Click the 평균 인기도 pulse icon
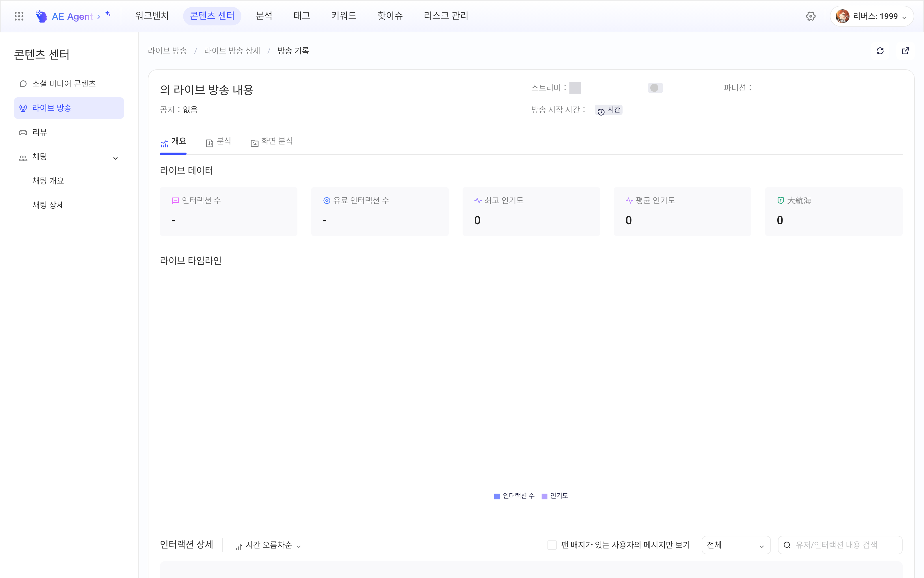Screen dimensions: 924x578 click(629, 201)
